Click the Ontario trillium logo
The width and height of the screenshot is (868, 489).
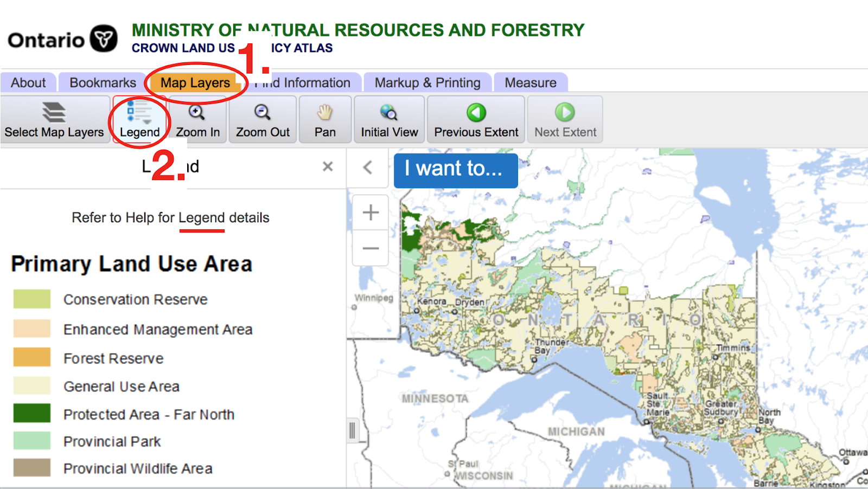click(103, 38)
